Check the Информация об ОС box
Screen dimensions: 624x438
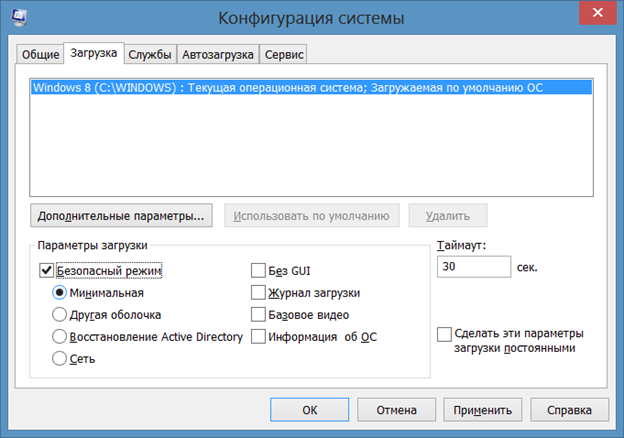coord(258,337)
